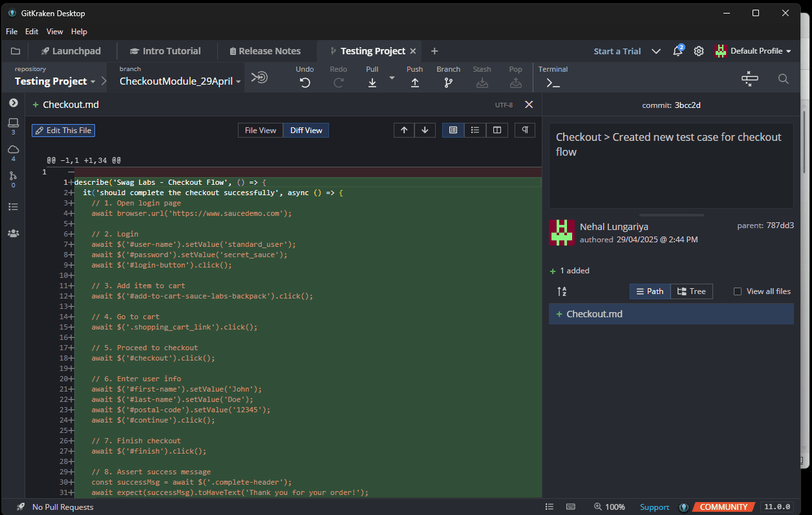
Task: Open the repository folder icon in tab bar
Action: (16, 51)
